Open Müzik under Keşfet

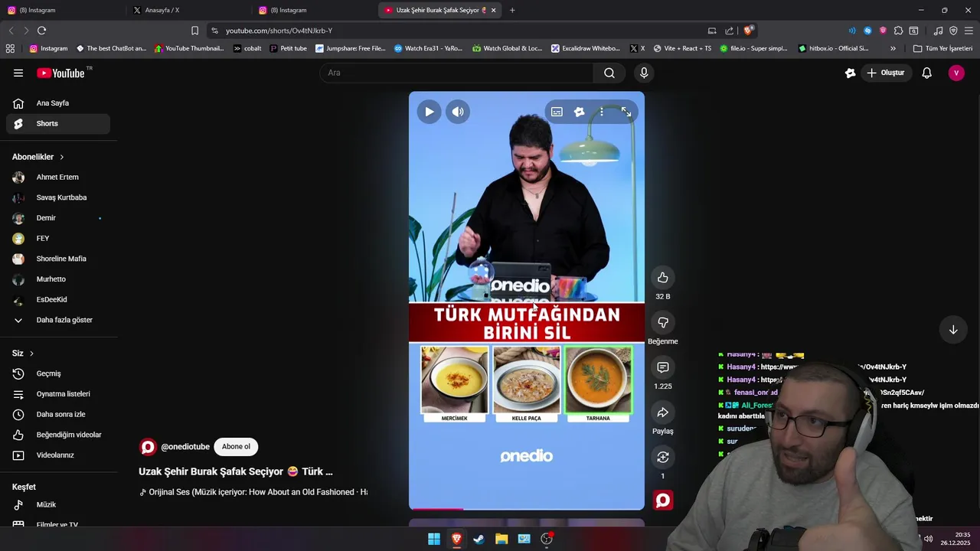click(58, 504)
